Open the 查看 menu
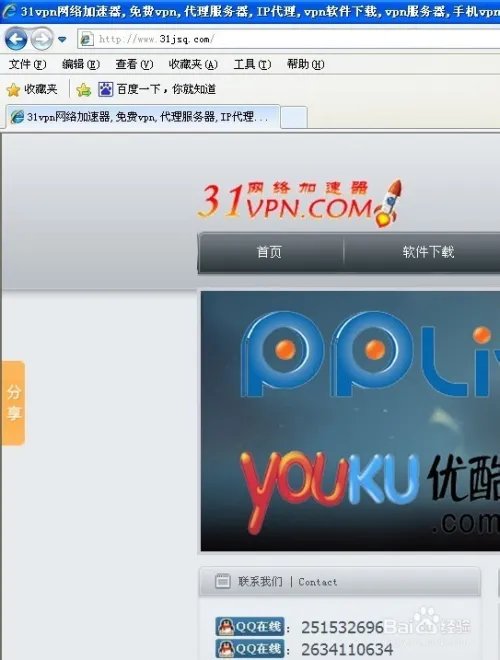The height and width of the screenshot is (660, 500). click(134, 64)
